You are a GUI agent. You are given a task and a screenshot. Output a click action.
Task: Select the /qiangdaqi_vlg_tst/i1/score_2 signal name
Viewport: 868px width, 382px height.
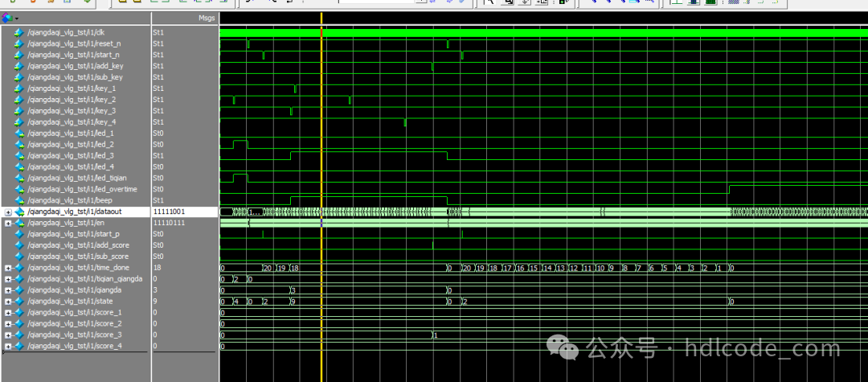pyautogui.click(x=74, y=324)
